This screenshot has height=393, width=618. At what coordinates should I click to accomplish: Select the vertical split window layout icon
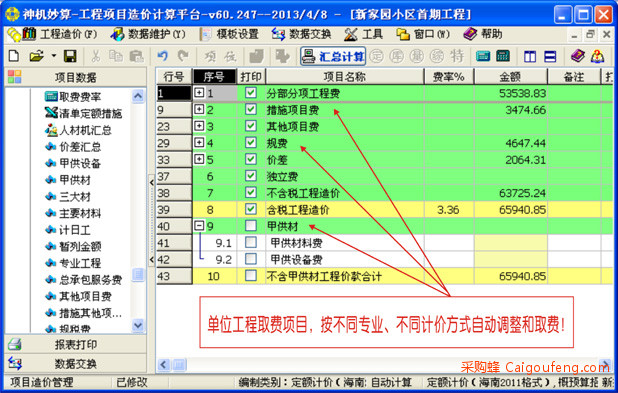tap(530, 56)
